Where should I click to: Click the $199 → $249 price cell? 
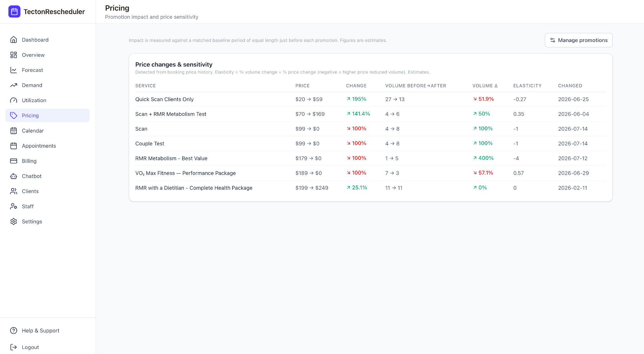(312, 188)
